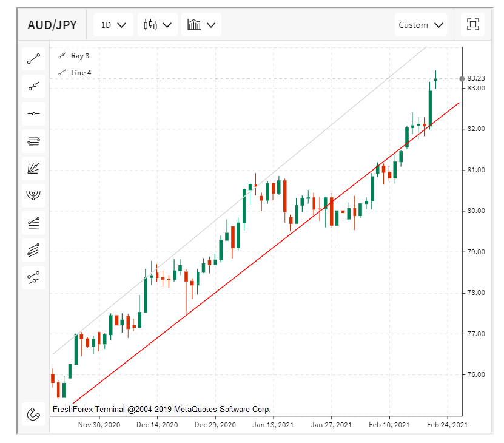Click the gray current price marker dot
Viewport: 504px width, 443px height.
462,79
